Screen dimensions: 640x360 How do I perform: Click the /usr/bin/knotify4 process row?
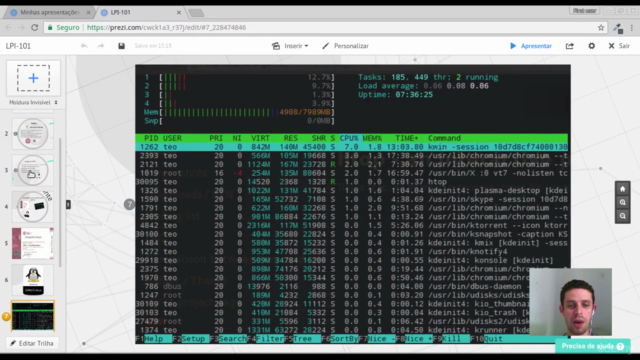[351, 251]
